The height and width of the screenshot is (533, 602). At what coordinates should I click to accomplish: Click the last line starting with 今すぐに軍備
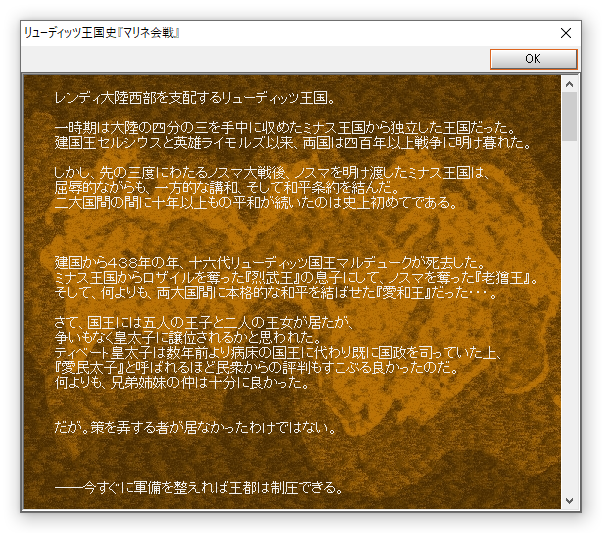coord(200,489)
